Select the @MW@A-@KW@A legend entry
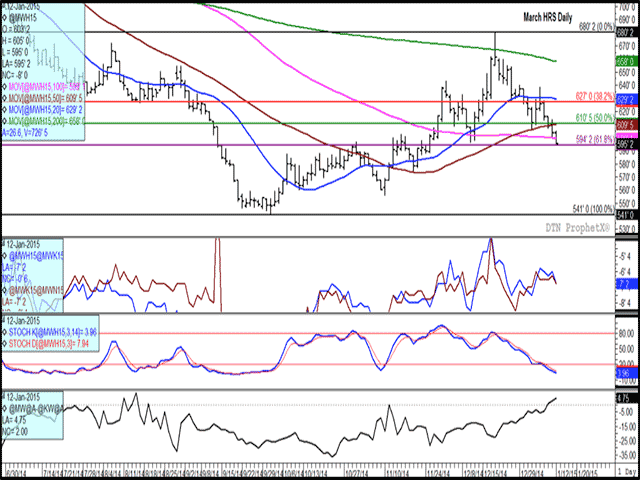 35,408
